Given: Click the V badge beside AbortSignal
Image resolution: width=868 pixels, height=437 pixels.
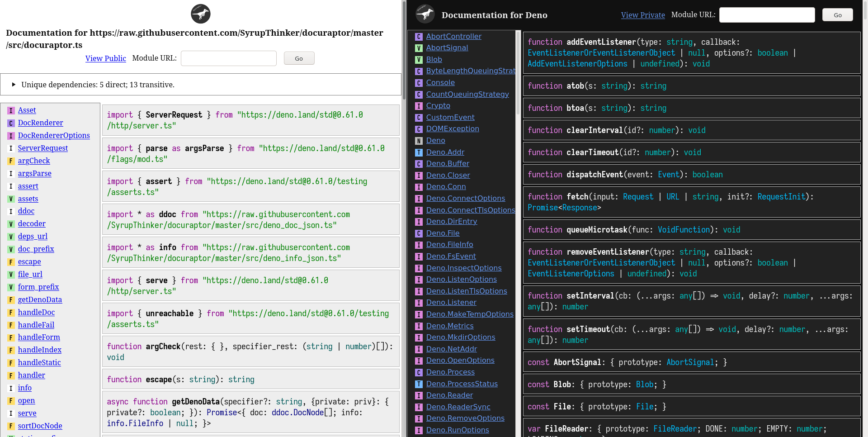Looking at the screenshot, I should pos(419,48).
